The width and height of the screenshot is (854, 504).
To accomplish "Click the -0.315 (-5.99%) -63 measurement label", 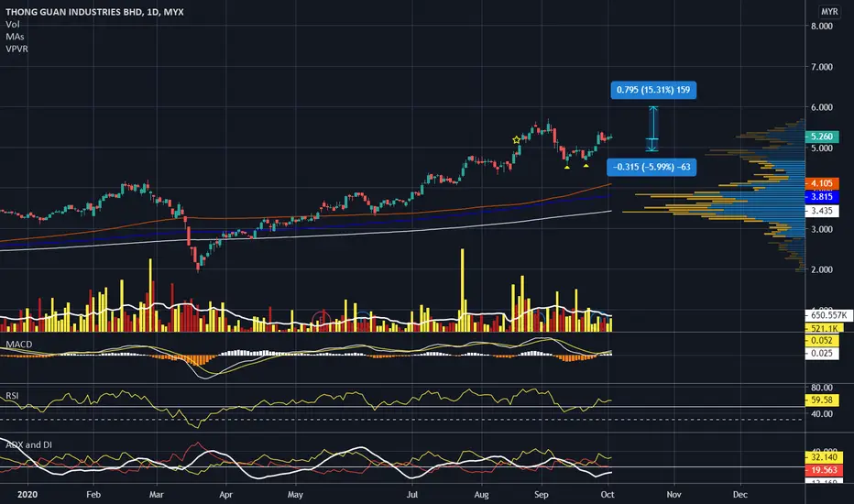I will tap(651, 167).
